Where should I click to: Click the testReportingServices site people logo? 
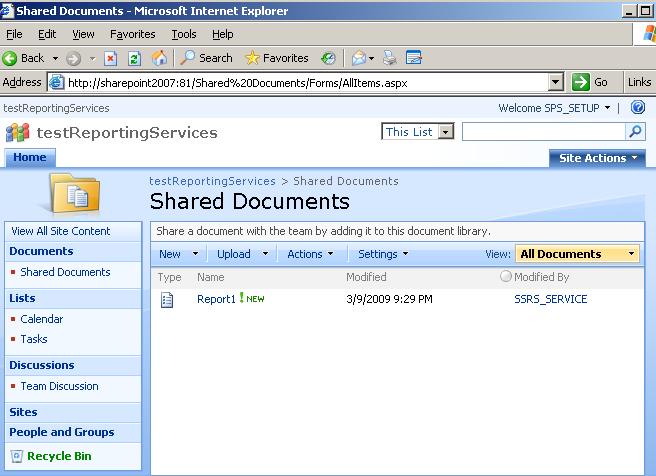[18, 132]
